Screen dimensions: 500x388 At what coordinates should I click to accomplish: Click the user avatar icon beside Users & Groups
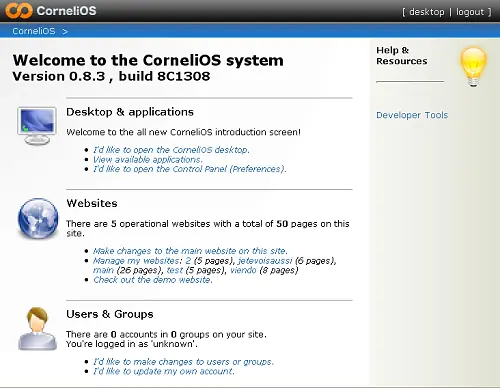point(37,329)
